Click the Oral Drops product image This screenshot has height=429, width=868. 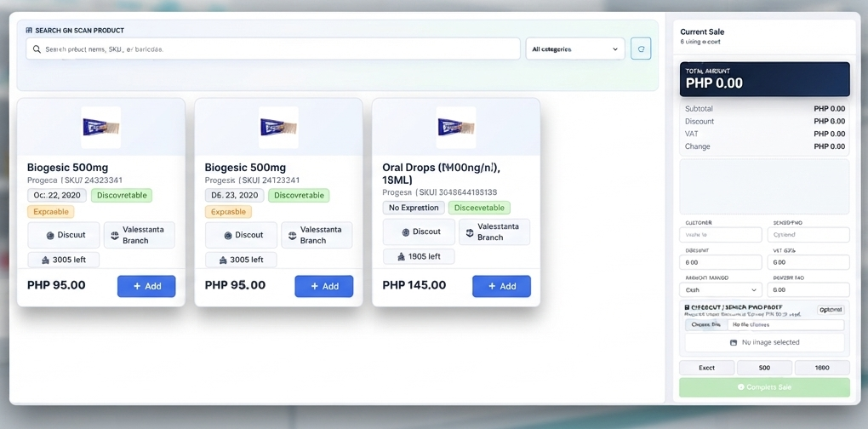pos(456,128)
